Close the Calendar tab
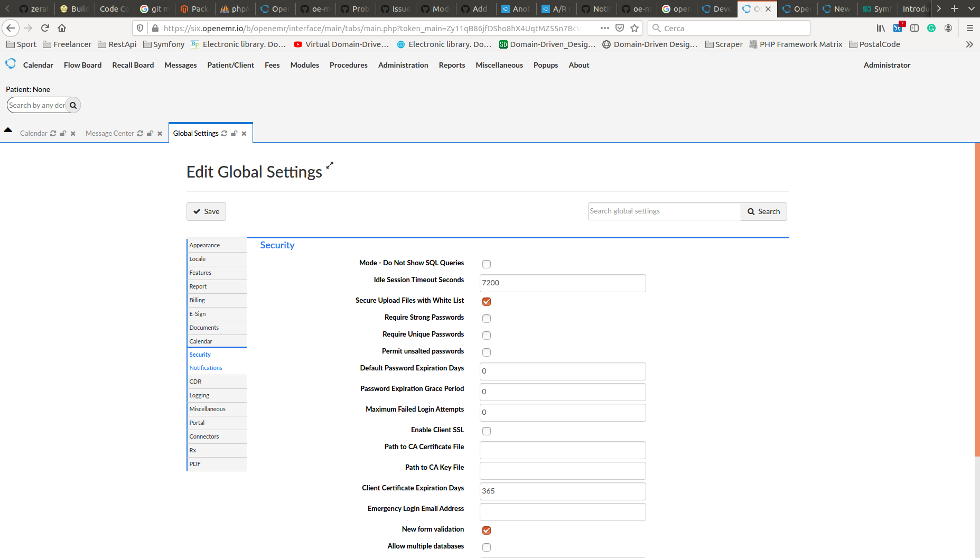 pos(73,134)
